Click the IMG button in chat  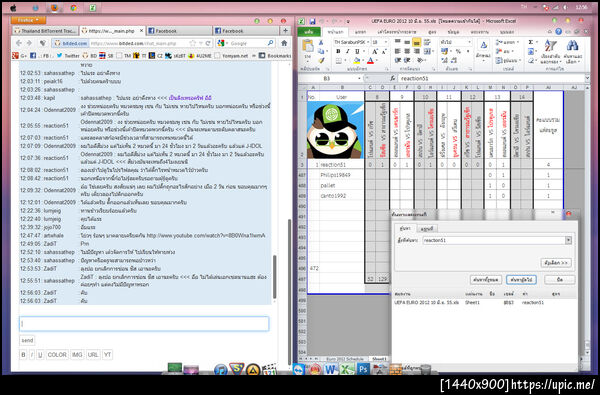coord(77,355)
